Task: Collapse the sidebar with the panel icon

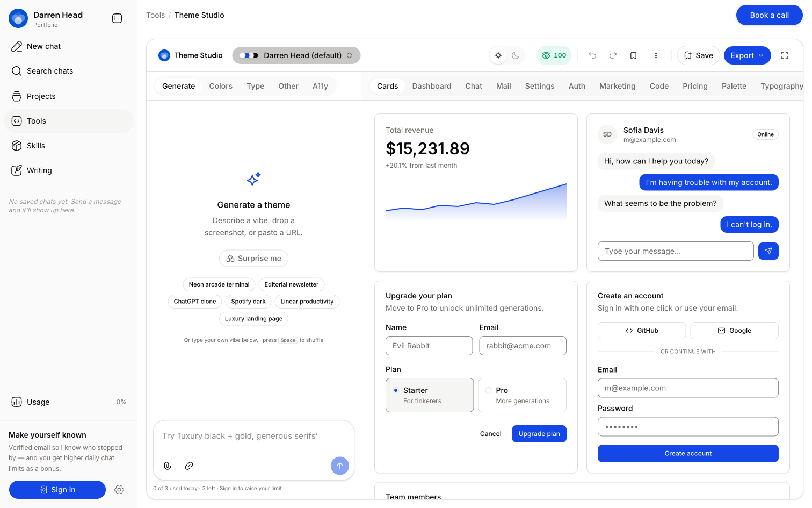Action: click(117, 18)
